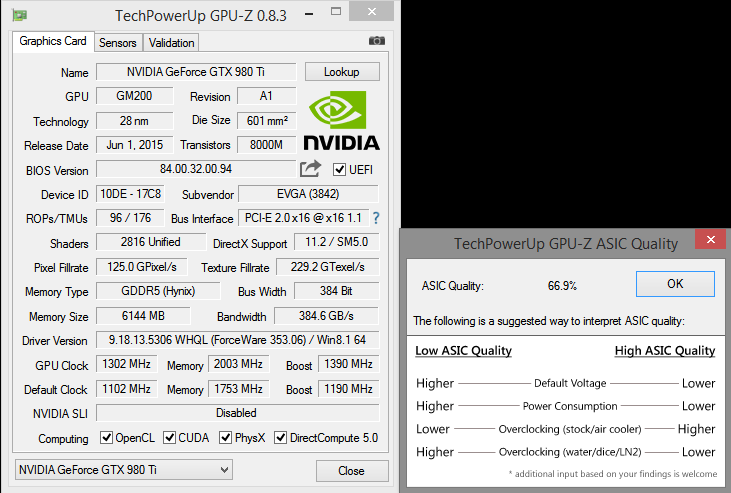Screen dimensions: 731x493
Task: Click the additional input footnote text
Action: click(613, 474)
